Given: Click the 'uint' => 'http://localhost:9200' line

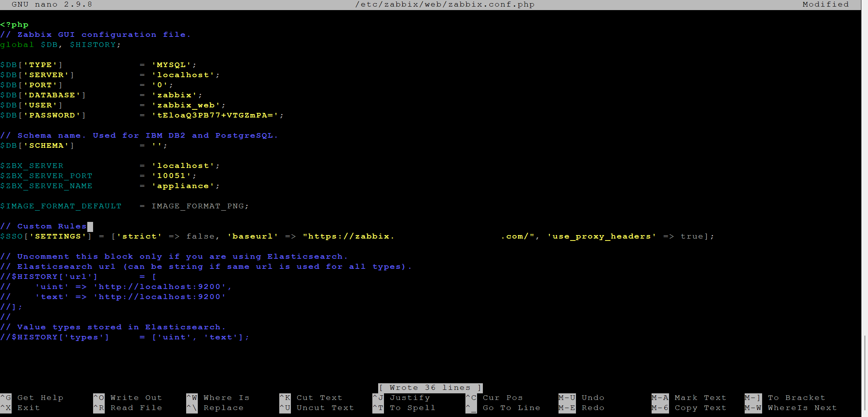Looking at the screenshot, I should coord(116,287).
